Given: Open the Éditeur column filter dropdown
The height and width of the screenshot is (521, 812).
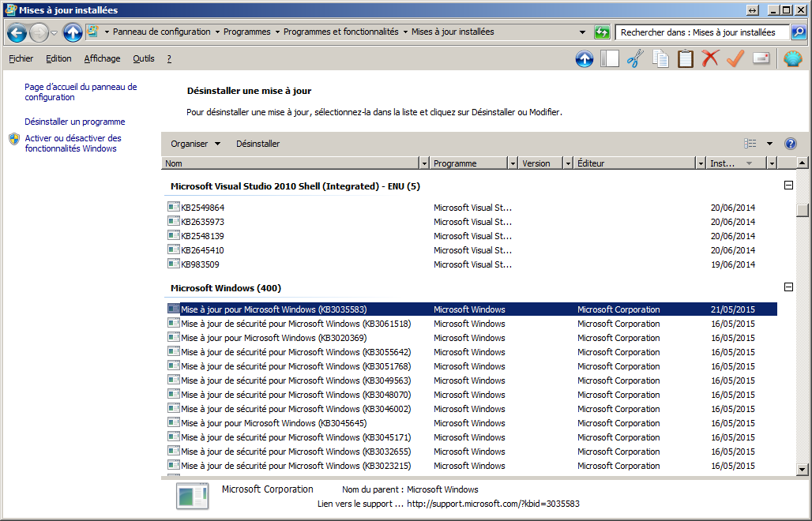Looking at the screenshot, I should [x=701, y=163].
